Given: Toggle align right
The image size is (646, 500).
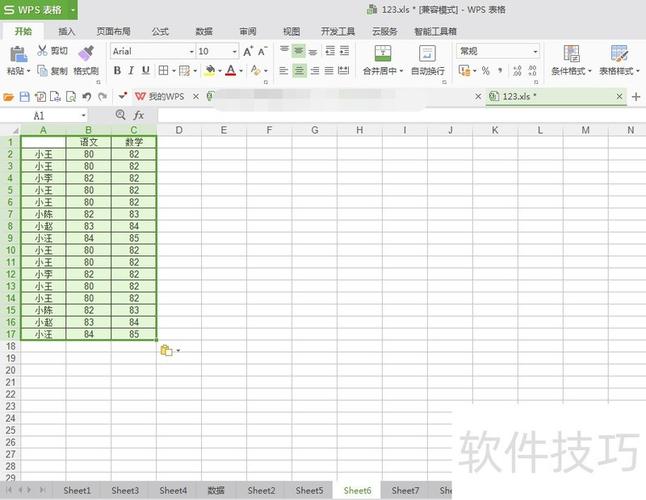Looking at the screenshot, I should (314, 71).
